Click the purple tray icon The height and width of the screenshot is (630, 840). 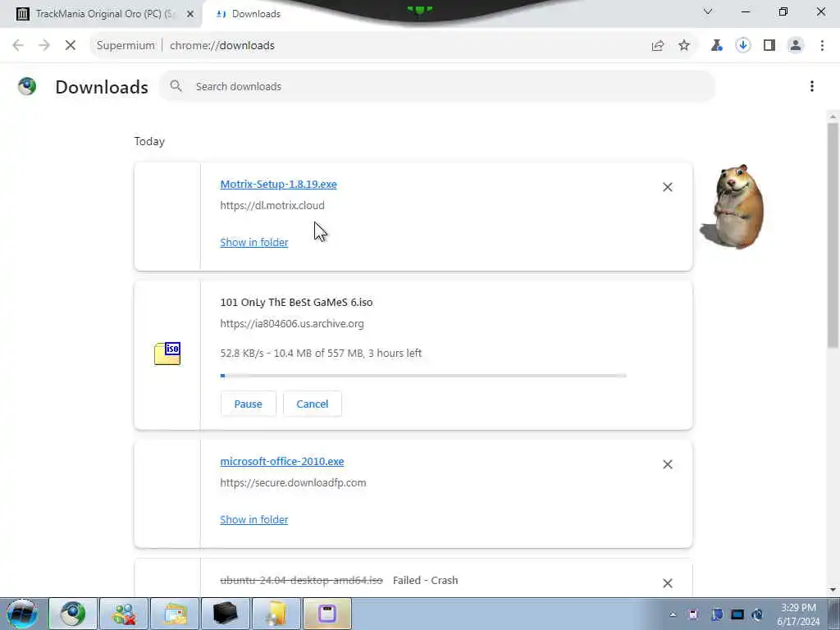click(693, 614)
